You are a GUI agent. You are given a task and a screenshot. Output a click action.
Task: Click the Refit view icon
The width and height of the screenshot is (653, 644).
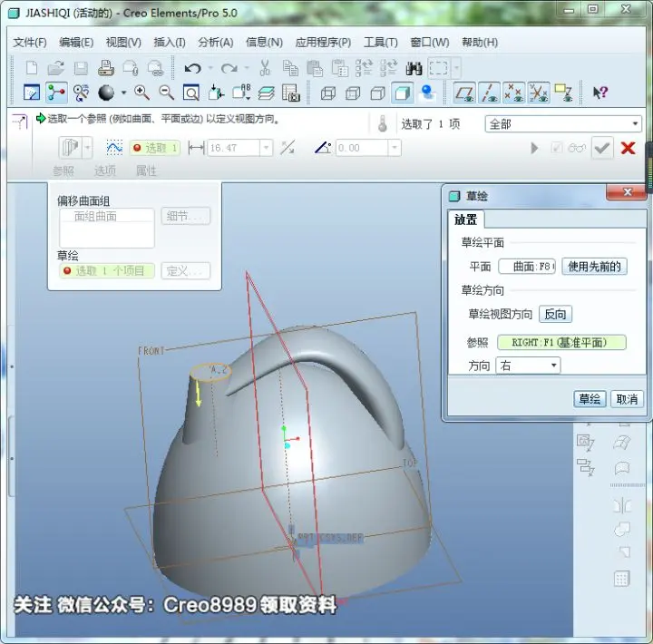(x=191, y=93)
